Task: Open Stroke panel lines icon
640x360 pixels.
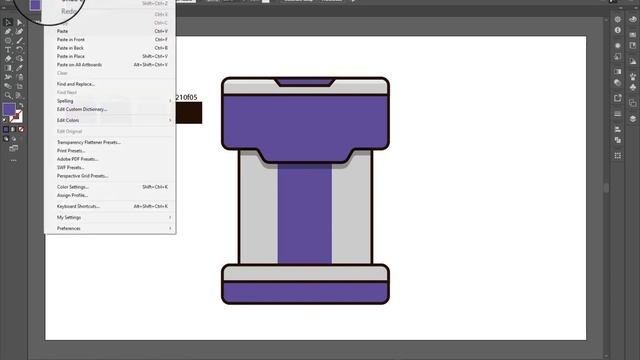Action: [618, 113]
